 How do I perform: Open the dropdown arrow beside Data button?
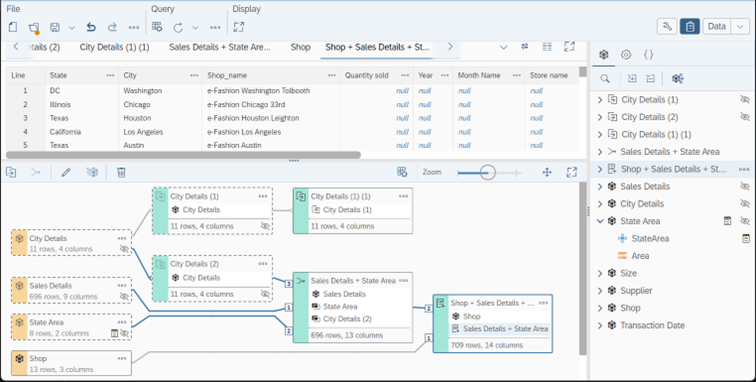click(x=740, y=27)
